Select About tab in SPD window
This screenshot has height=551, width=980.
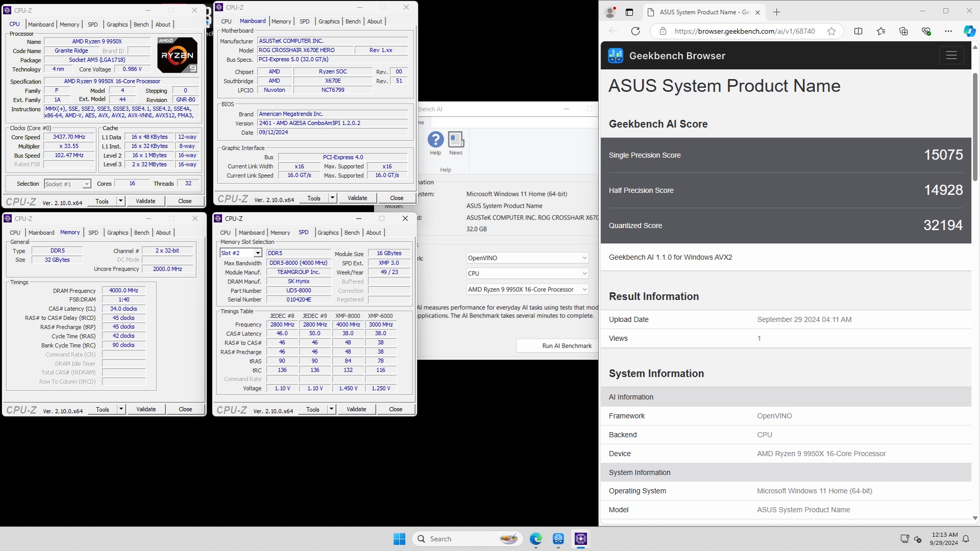374,233
